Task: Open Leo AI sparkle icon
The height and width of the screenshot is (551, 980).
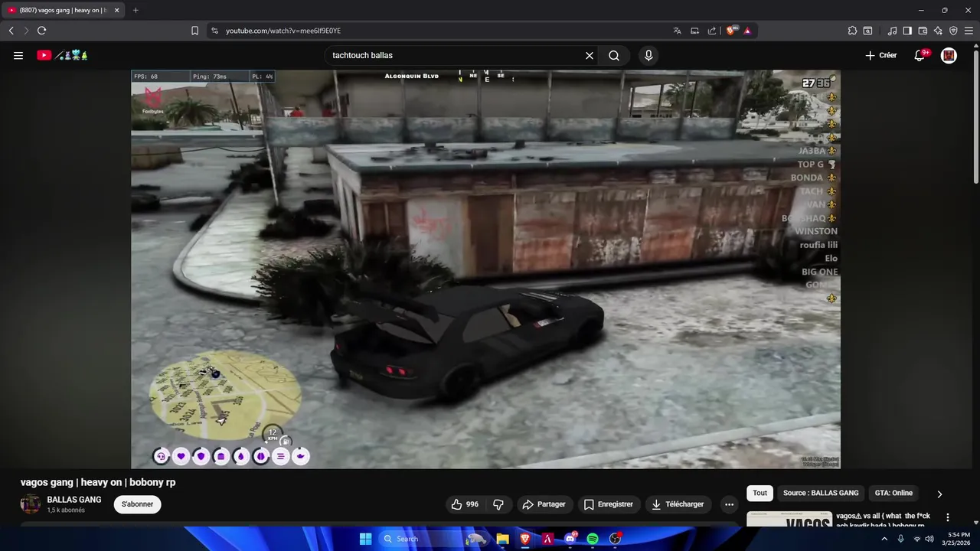Action: [x=938, y=31]
